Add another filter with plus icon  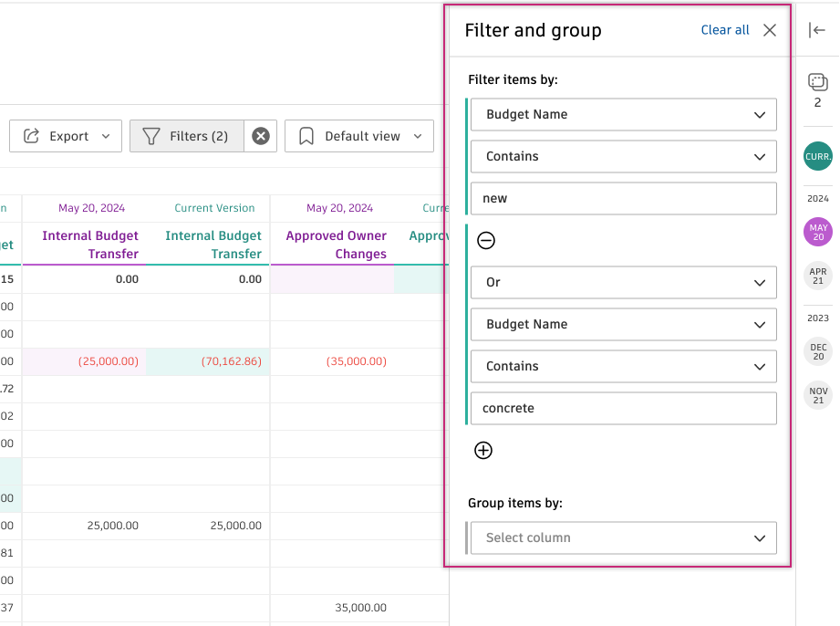click(483, 450)
